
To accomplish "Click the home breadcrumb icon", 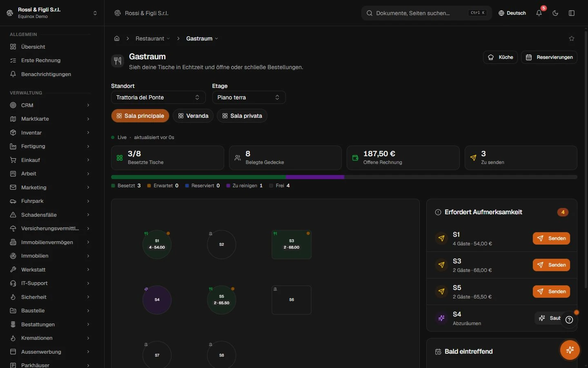I will pos(117,38).
